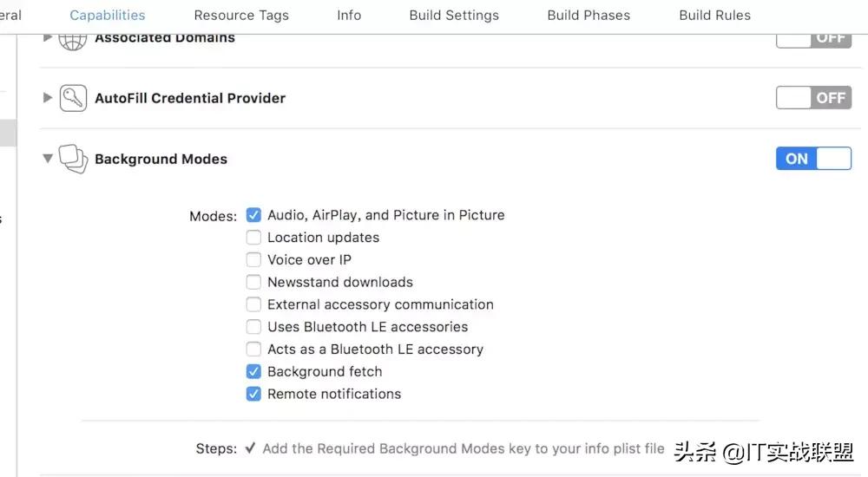Viewport: 868px width, 477px height.
Task: Click the AutoFill Credential Provider key icon
Action: (x=74, y=98)
